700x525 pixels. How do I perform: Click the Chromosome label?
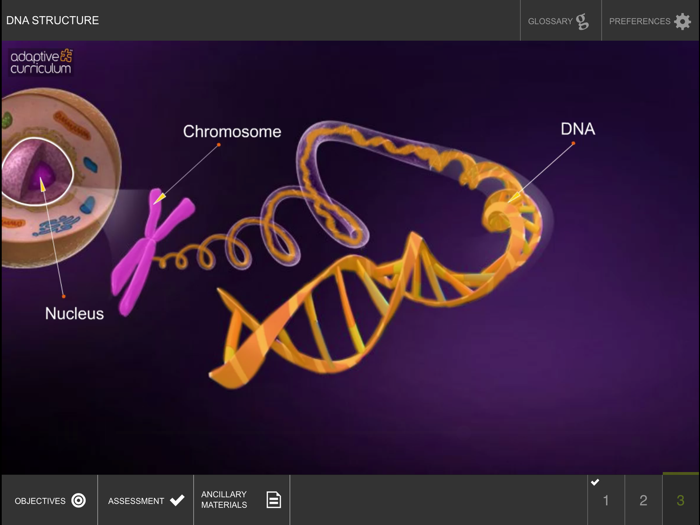(x=232, y=131)
